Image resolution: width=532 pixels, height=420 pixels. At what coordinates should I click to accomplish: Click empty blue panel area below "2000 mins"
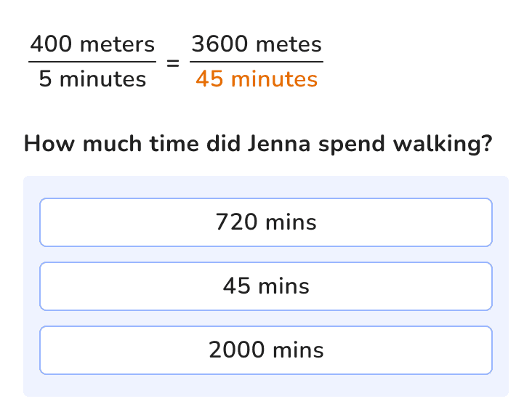pos(266,386)
